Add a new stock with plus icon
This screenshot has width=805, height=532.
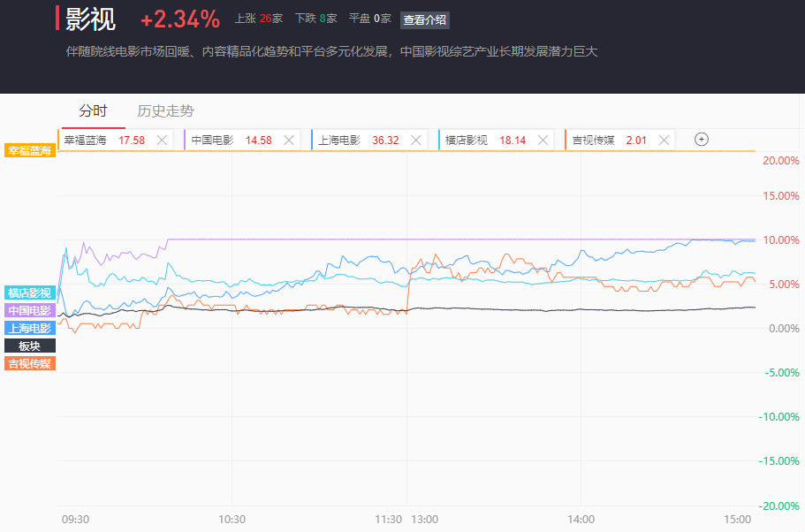702,139
